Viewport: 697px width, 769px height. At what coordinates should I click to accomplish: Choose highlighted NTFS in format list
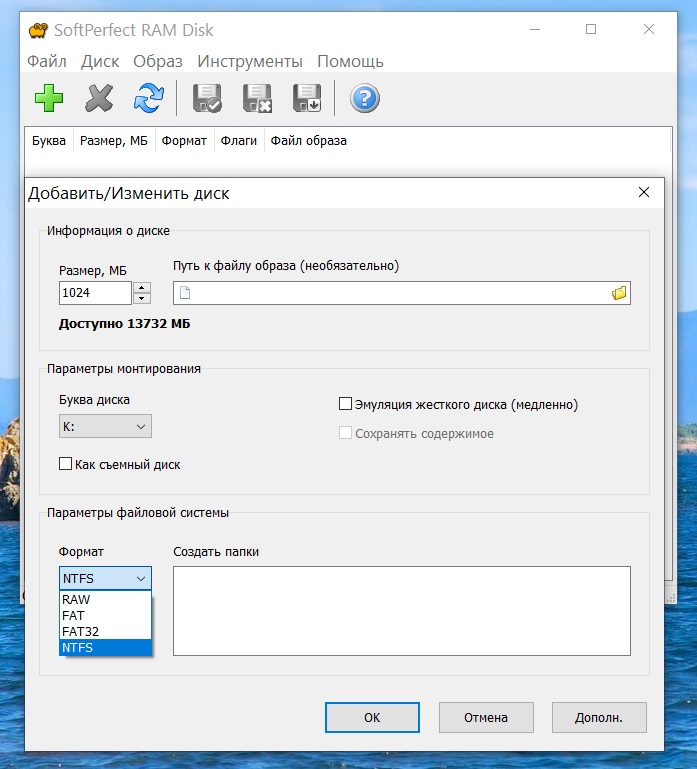click(x=105, y=647)
